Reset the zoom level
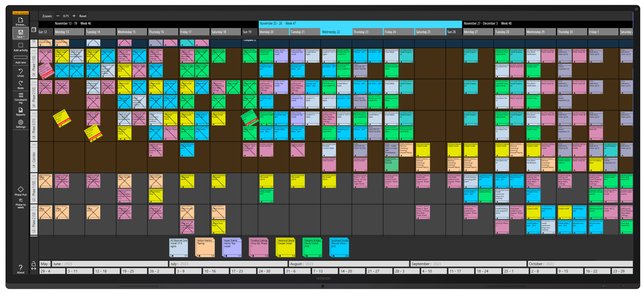This screenshot has height=293, width=644. click(x=83, y=16)
